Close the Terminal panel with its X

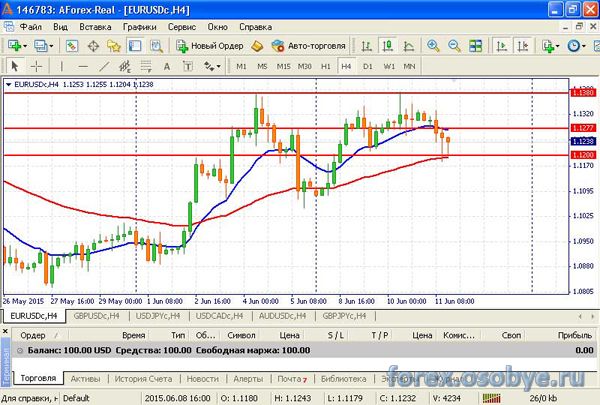(5, 331)
